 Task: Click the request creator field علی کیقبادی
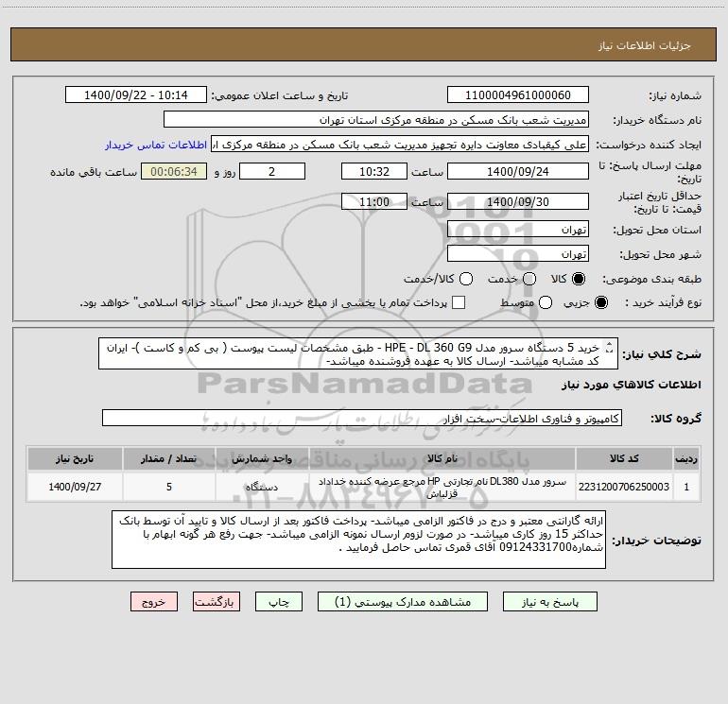(x=400, y=145)
